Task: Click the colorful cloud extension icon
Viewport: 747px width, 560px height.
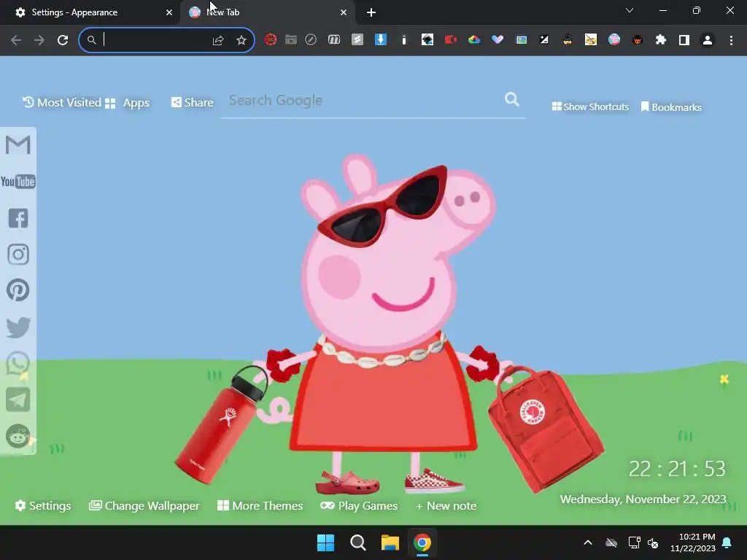Action: 474,40
